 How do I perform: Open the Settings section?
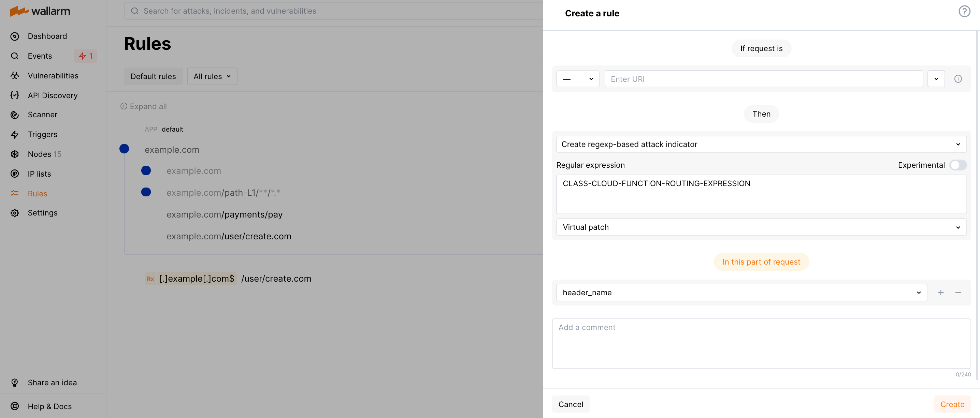click(42, 213)
